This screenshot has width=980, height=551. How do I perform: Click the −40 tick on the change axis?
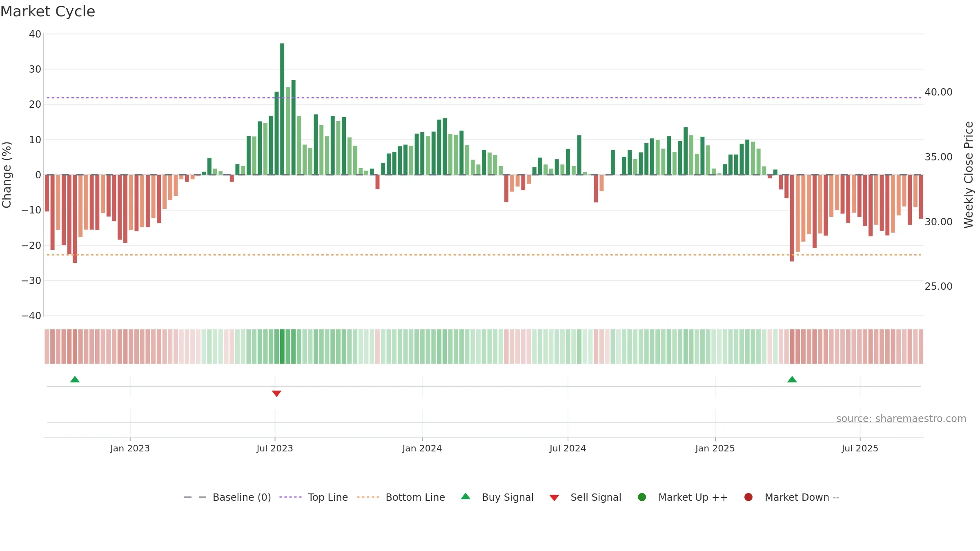(x=31, y=316)
